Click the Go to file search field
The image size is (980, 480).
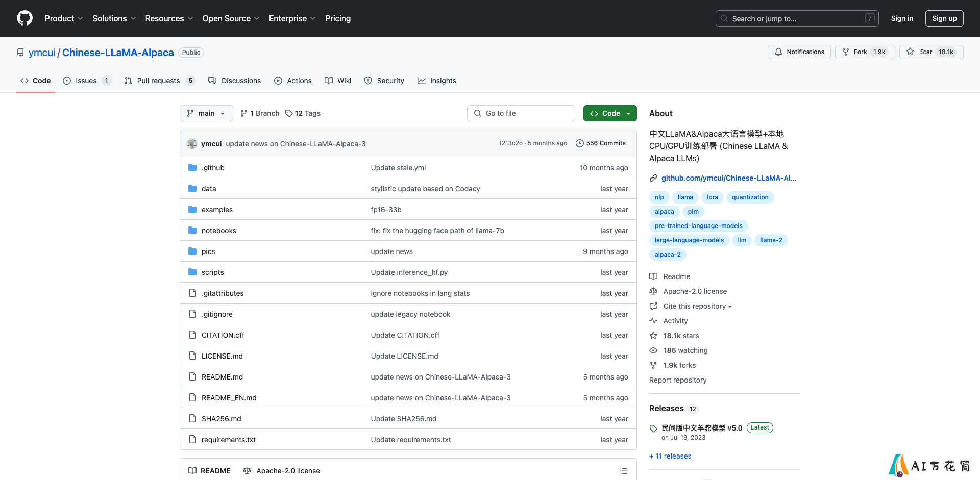(521, 113)
